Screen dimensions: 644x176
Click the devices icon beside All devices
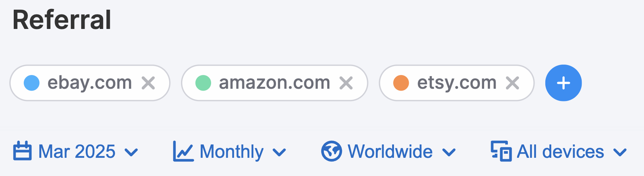501,151
